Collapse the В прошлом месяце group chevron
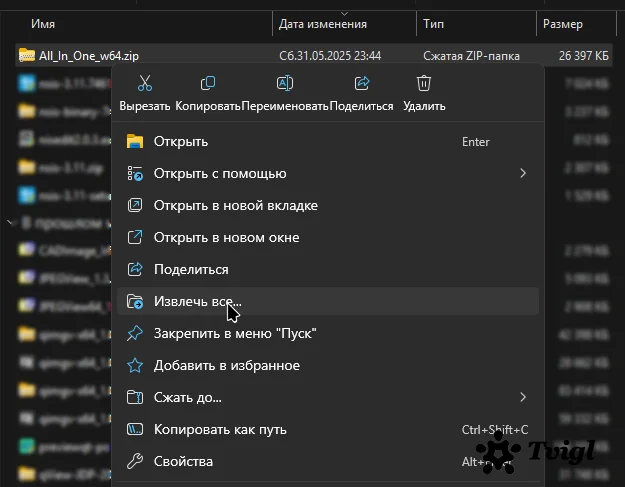 (10, 222)
